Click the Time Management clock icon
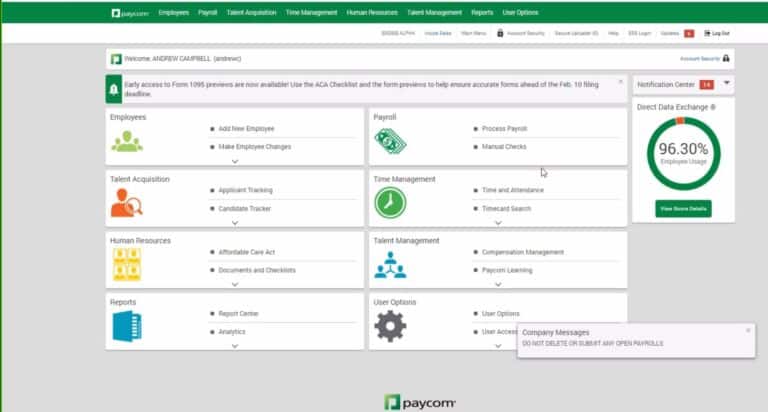The height and width of the screenshot is (412, 768). 390,203
